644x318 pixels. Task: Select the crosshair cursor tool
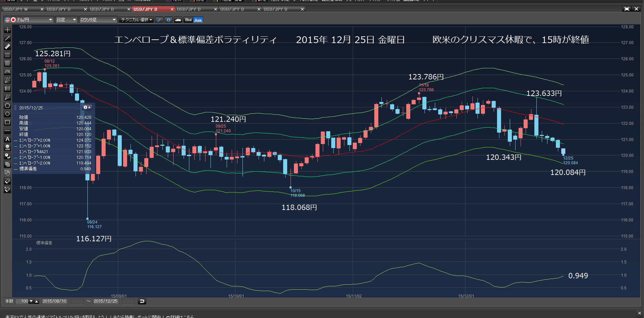[7, 30]
